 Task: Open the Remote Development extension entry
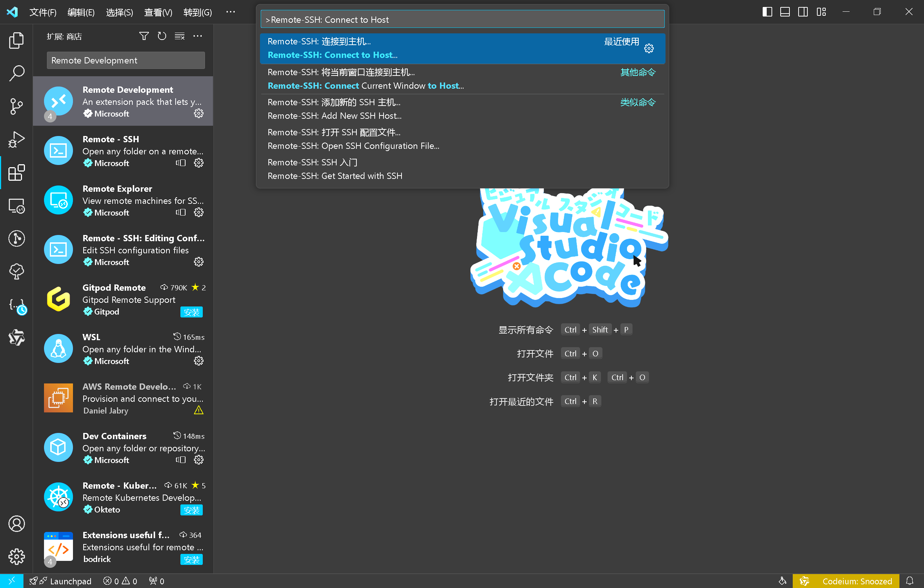(x=123, y=101)
